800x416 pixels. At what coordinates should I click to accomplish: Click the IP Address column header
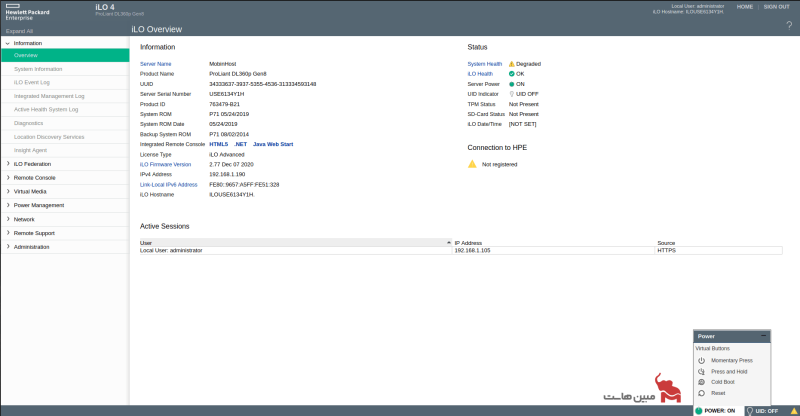pos(554,243)
